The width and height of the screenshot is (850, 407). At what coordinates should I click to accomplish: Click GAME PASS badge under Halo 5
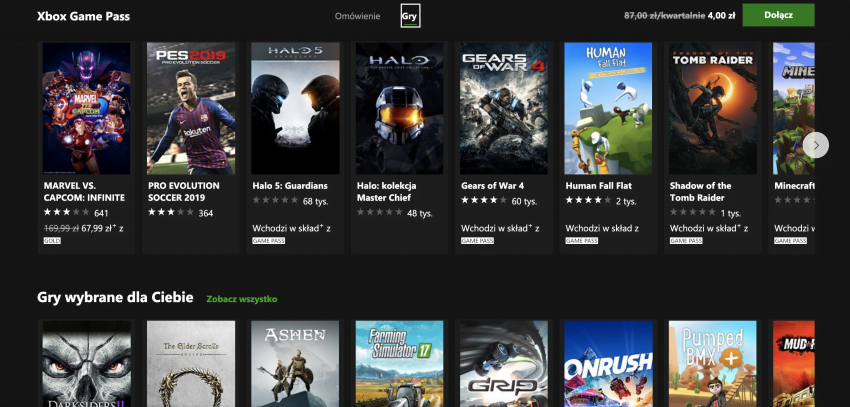[x=268, y=241]
